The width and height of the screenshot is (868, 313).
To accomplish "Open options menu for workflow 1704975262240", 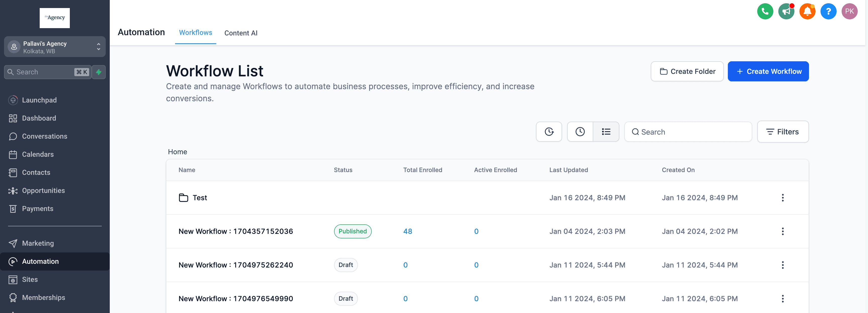I will [782, 265].
